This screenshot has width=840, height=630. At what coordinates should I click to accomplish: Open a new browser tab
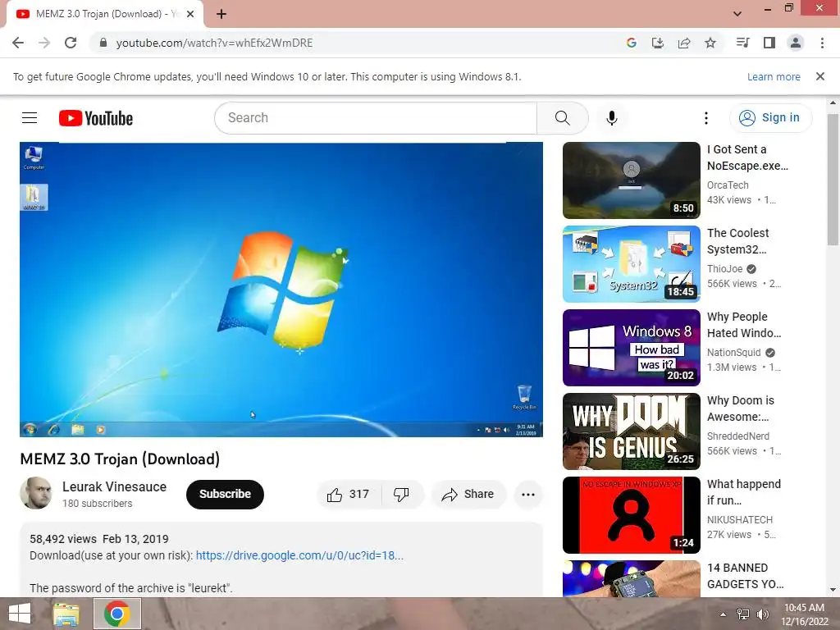click(221, 14)
